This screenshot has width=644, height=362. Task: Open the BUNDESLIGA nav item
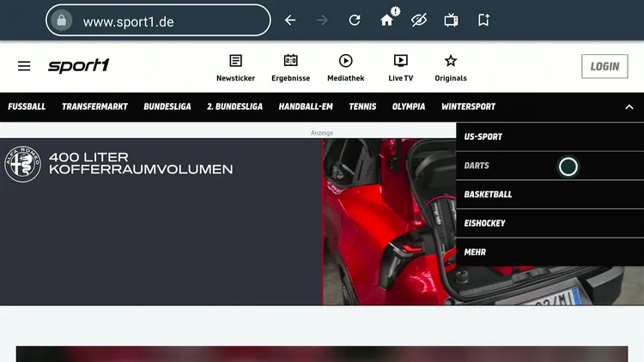(167, 106)
